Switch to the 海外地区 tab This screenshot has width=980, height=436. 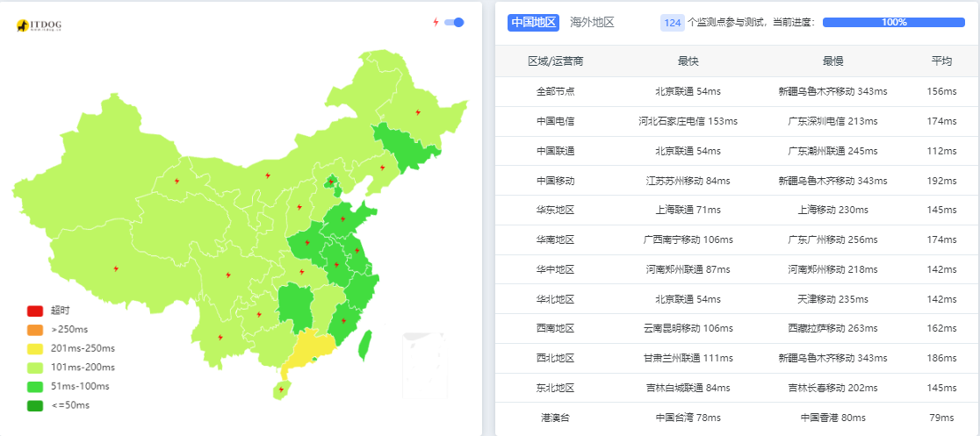(x=592, y=23)
